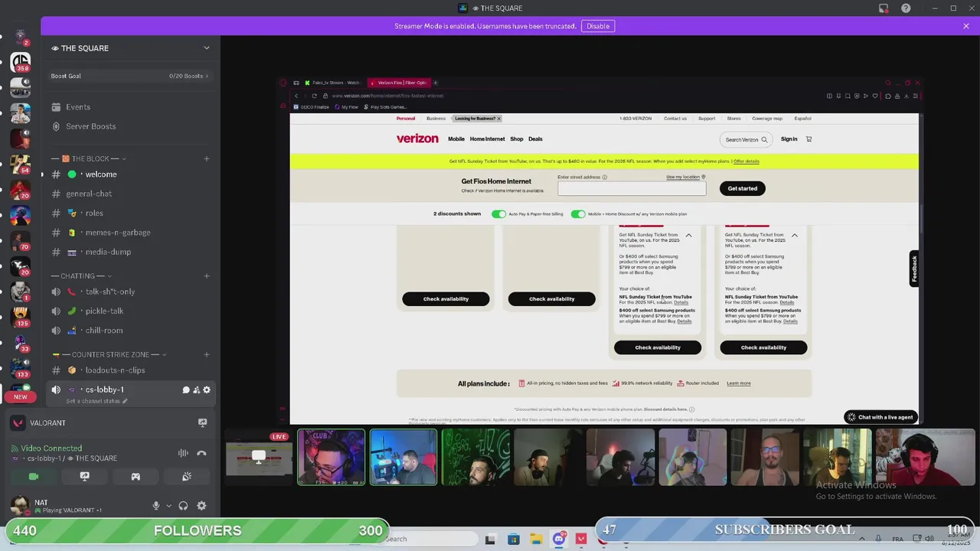Open File Explorer from the taskbar

click(x=536, y=539)
